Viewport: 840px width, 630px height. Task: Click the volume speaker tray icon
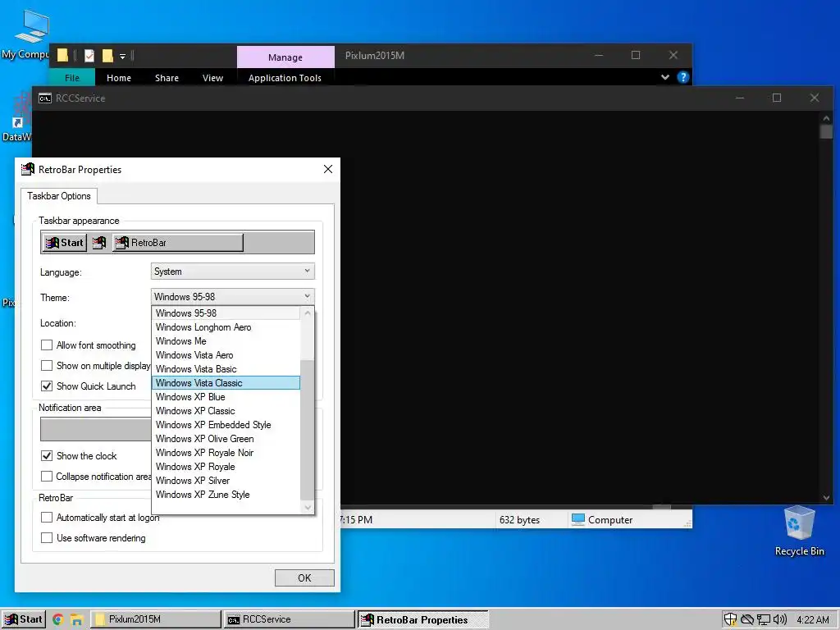point(780,620)
